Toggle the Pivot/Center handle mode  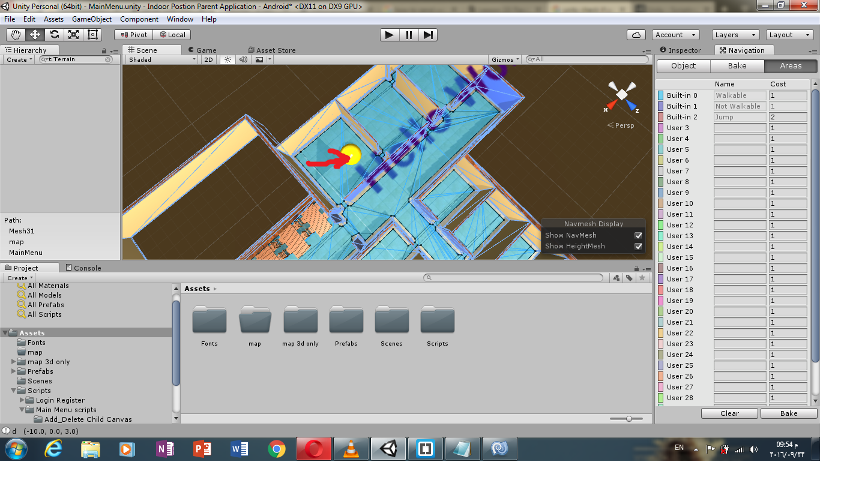click(134, 35)
